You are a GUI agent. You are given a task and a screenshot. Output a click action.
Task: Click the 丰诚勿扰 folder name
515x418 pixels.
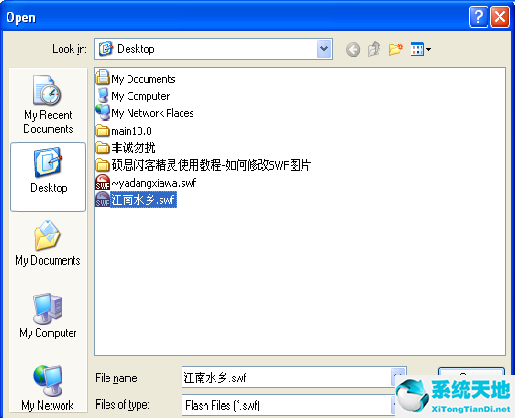pos(133,148)
